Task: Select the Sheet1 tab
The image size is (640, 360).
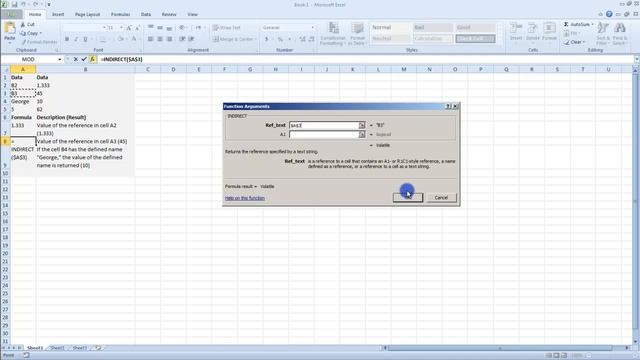Action: point(35,348)
